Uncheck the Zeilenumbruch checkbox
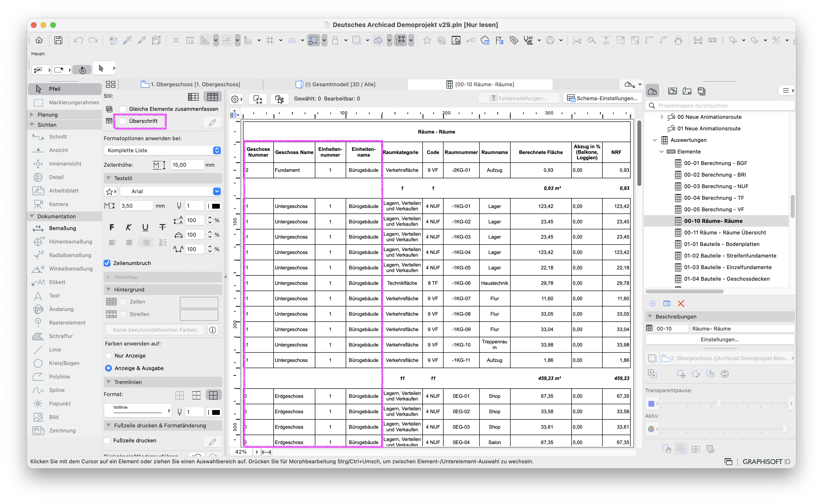The width and height of the screenshot is (823, 504). [x=107, y=263]
